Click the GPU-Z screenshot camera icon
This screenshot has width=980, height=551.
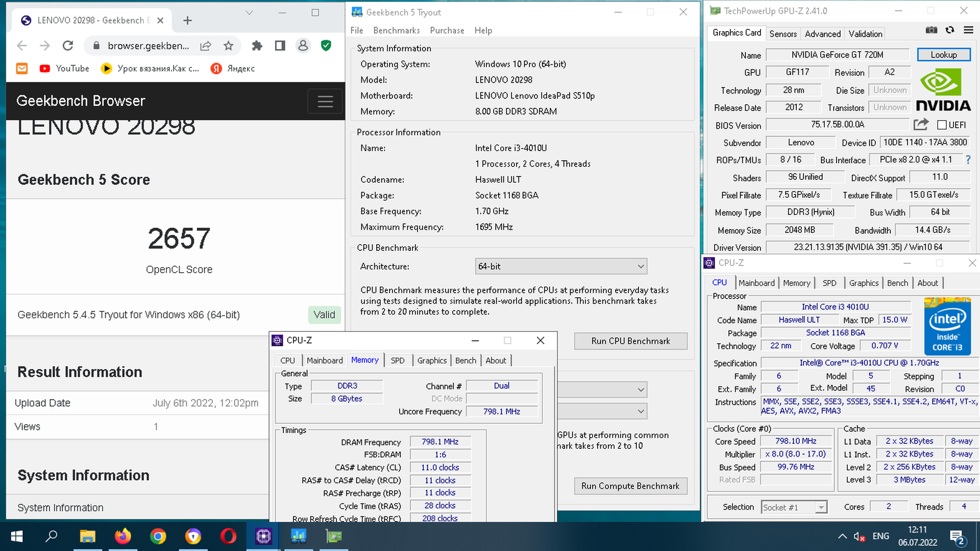[x=931, y=30]
